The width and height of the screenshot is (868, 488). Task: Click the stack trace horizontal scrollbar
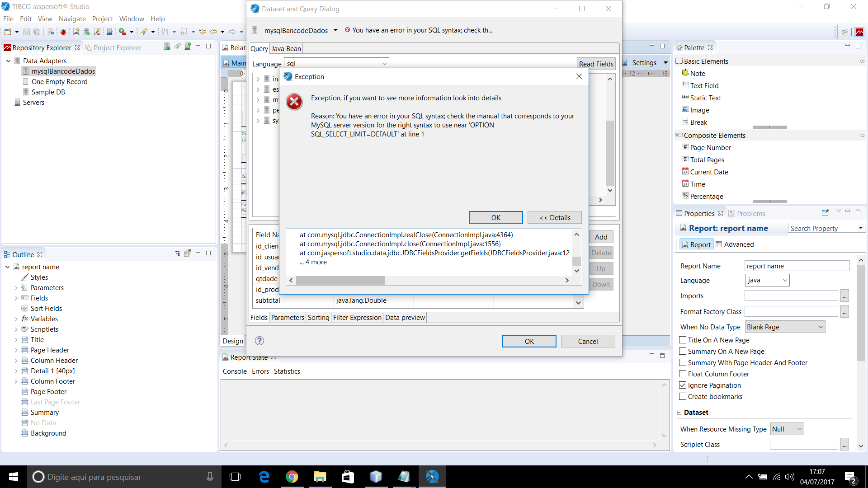tap(340, 281)
